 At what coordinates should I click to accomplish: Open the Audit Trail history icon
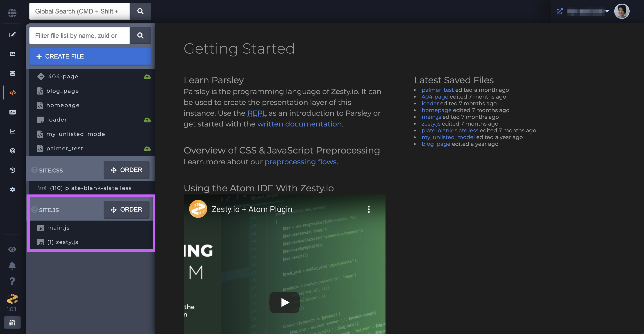pyautogui.click(x=13, y=170)
